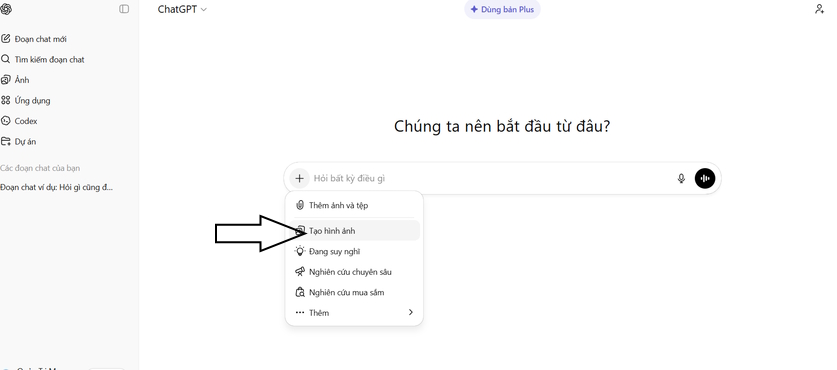Image resolution: width=837 pixels, height=370 pixels.
Task: Click the search magnifier icon in sidebar
Action: (x=6, y=59)
